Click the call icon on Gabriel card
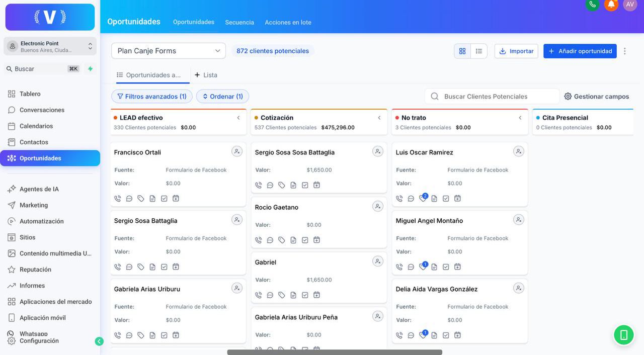The width and height of the screenshot is (644, 355). click(259, 295)
